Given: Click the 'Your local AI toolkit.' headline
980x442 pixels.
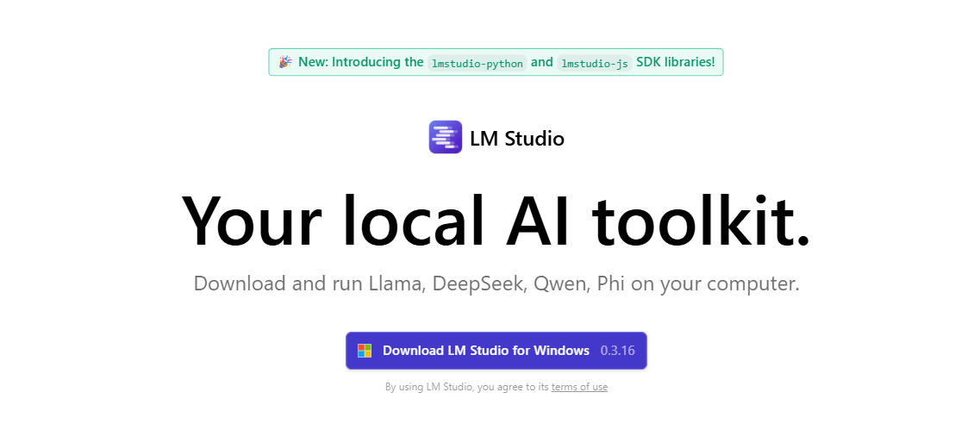Looking at the screenshot, I should point(496,221).
